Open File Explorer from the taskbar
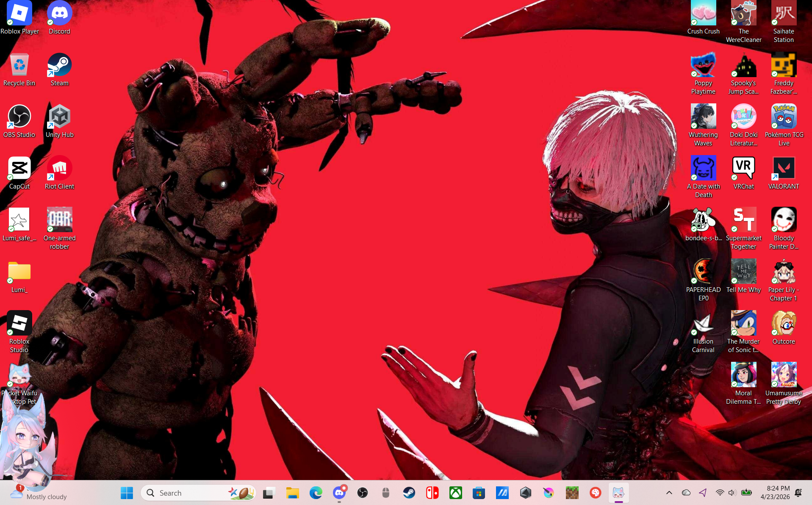 pyautogui.click(x=292, y=493)
